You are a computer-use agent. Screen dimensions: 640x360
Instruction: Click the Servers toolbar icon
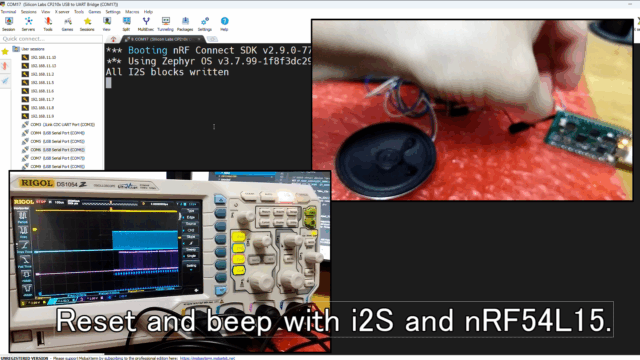coord(28,24)
